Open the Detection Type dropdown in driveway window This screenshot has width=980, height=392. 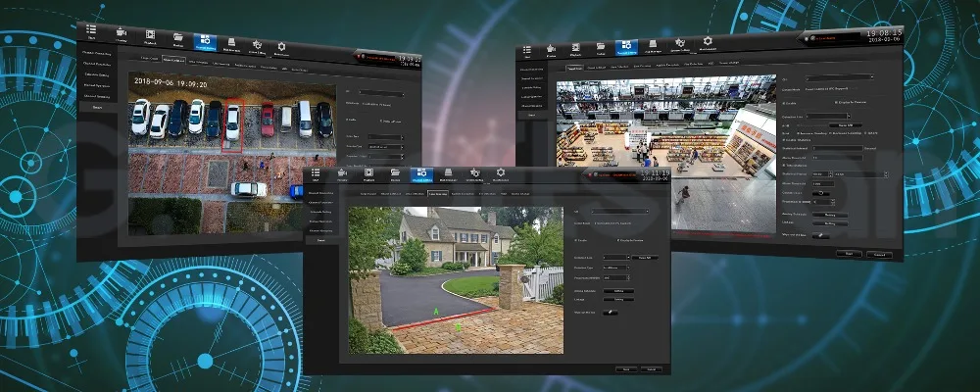(615, 268)
